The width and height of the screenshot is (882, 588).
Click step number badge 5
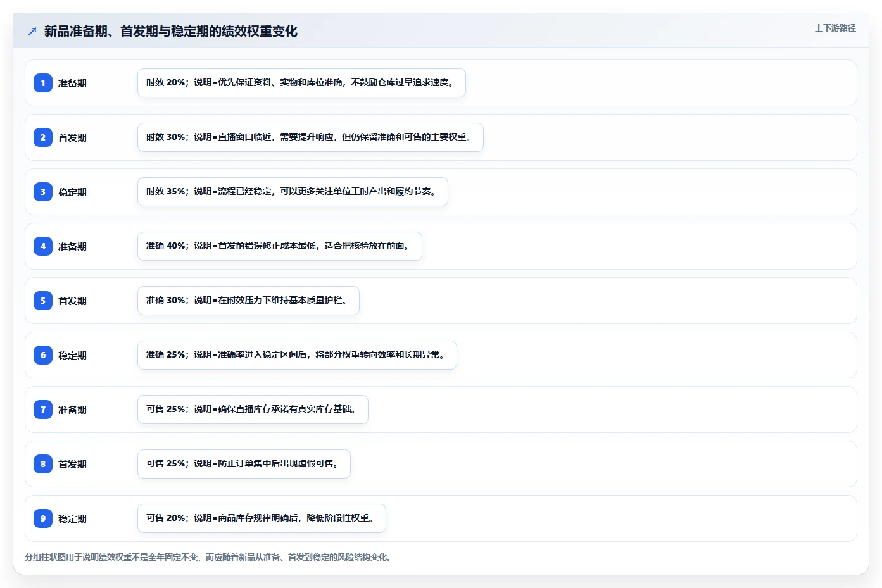[x=43, y=301]
